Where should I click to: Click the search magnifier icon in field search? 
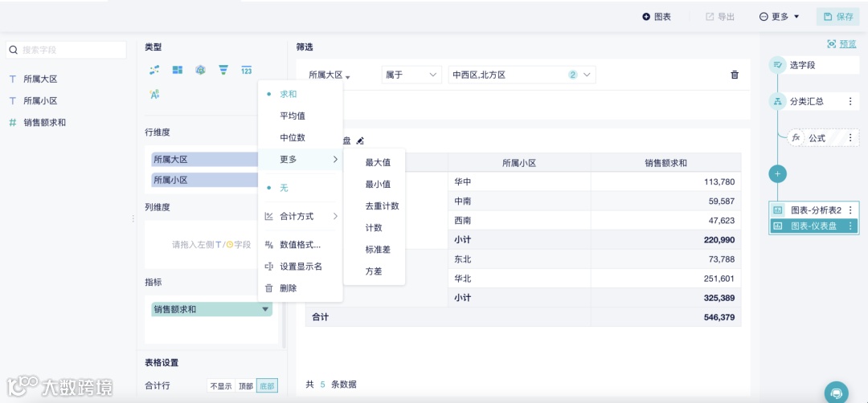14,50
